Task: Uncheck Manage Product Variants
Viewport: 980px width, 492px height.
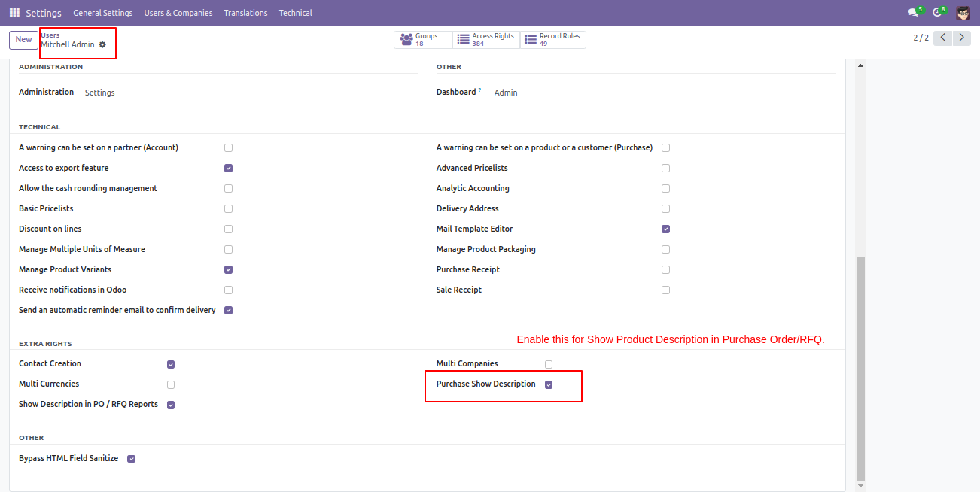Action: 228,270
